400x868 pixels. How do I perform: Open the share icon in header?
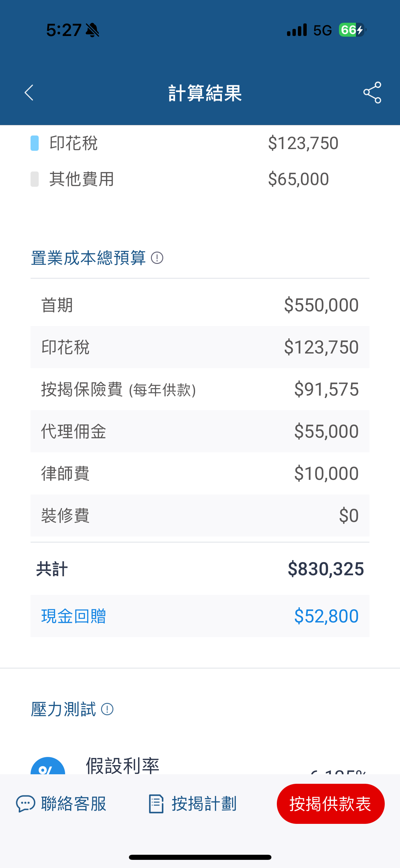pyautogui.click(x=372, y=92)
